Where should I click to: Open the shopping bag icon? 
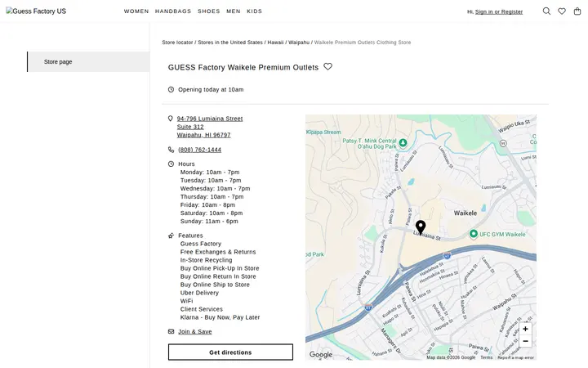click(577, 11)
